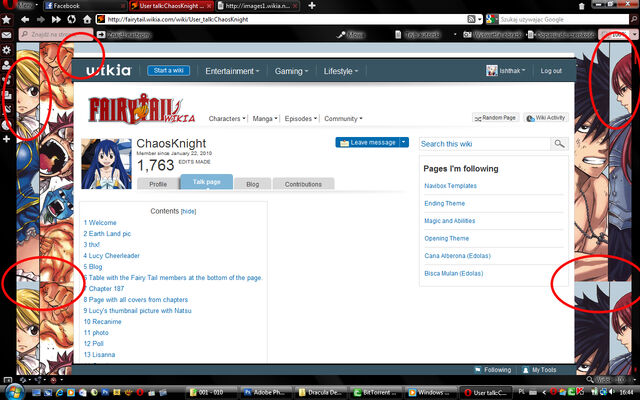Open the Windows Start orb

13,392
